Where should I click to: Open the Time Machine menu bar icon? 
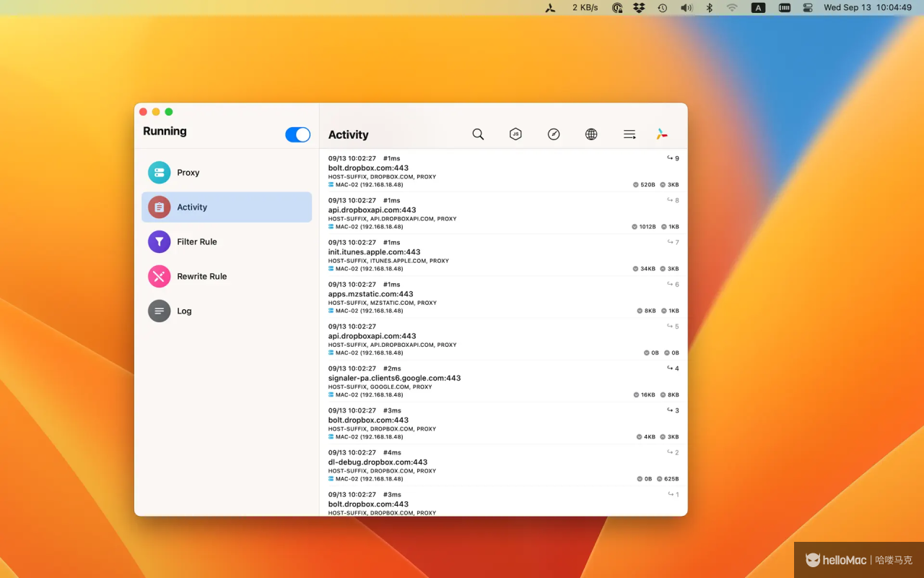[x=662, y=8]
